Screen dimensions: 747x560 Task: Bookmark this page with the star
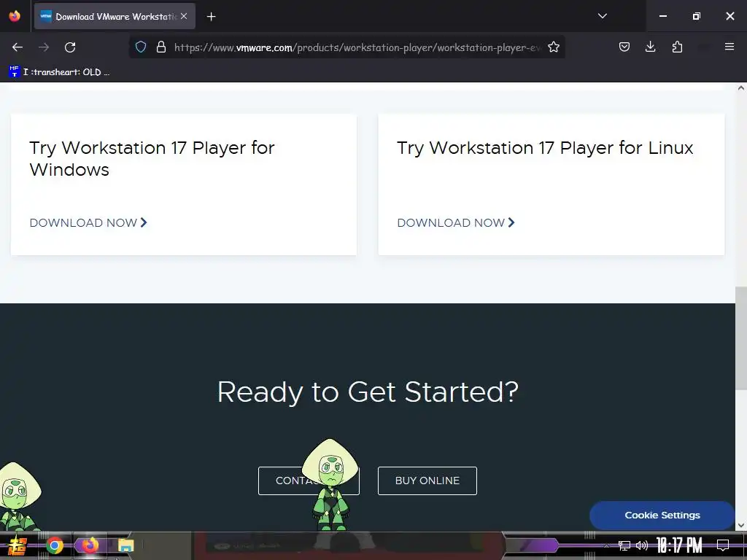(554, 47)
